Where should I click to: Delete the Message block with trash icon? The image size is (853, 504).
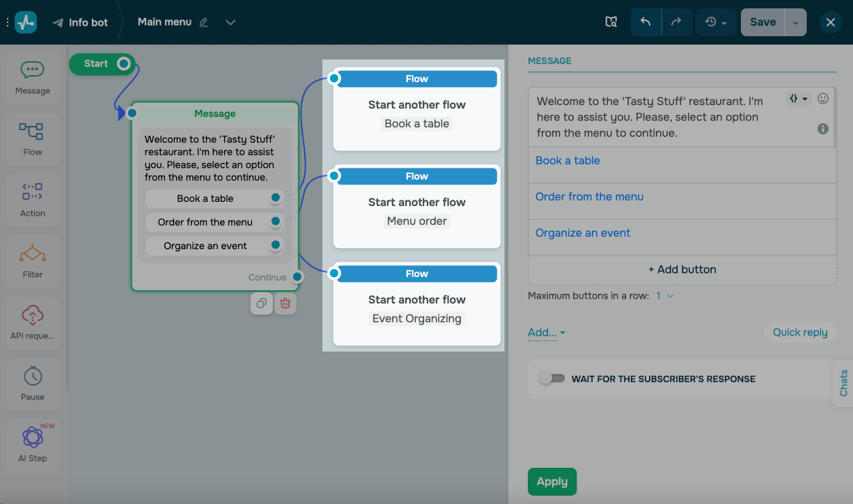coord(285,304)
